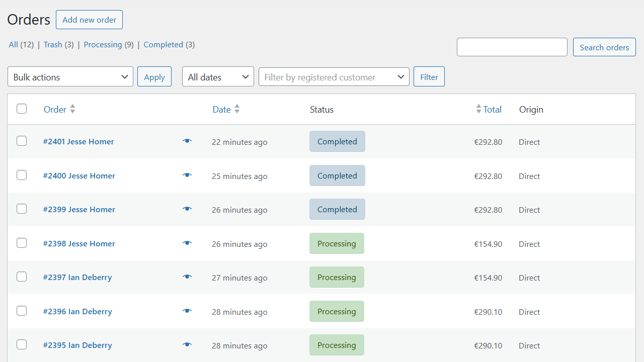Image resolution: width=644 pixels, height=362 pixels.
Task: Open order #2395 Ian Deberry
Action: 77,345
